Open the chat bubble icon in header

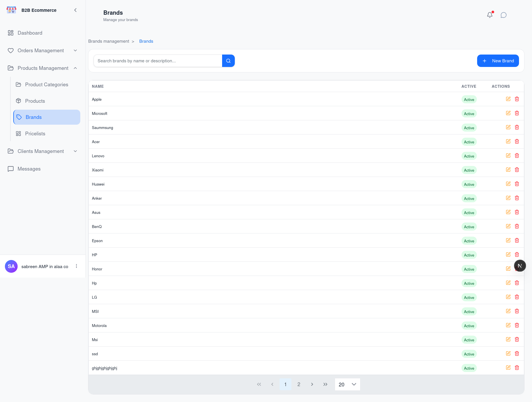pyautogui.click(x=504, y=15)
